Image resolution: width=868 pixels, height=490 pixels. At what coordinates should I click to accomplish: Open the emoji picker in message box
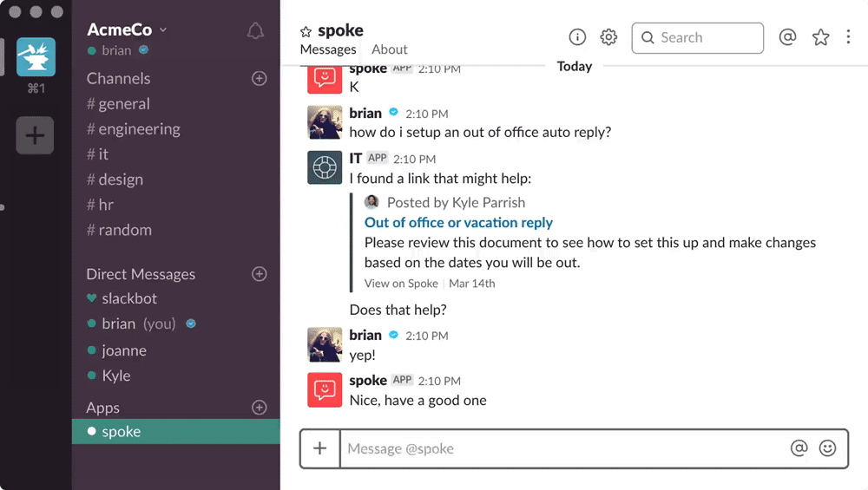(x=827, y=448)
